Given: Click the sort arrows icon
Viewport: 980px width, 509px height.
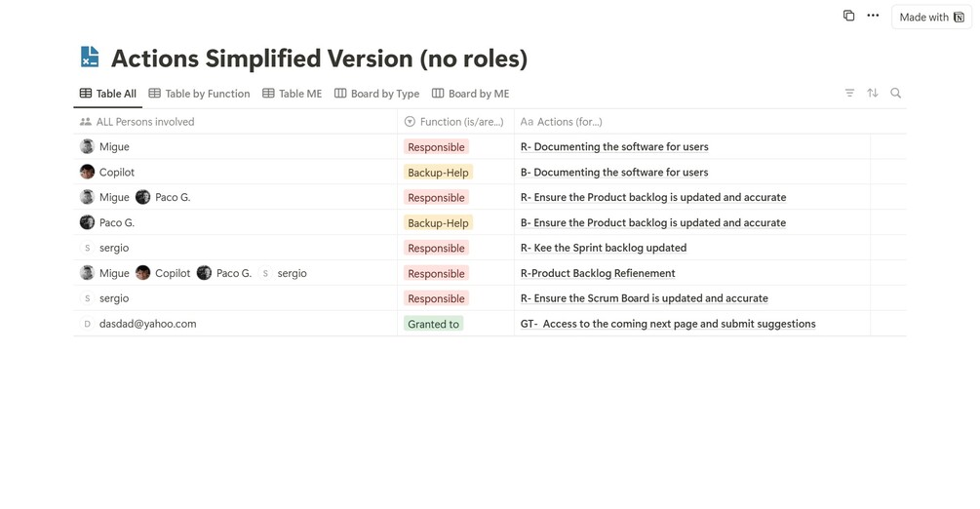Looking at the screenshot, I should click(x=873, y=94).
